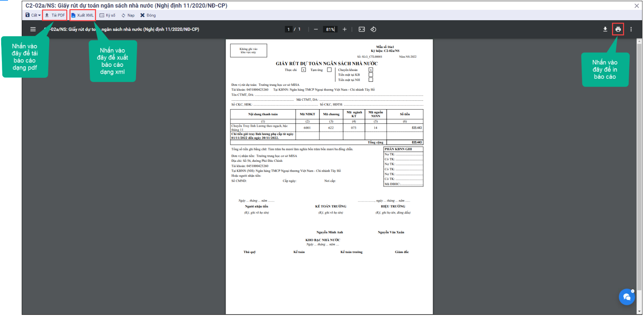
Task: Download the PDF from viewer toolbar
Action: 605,29
